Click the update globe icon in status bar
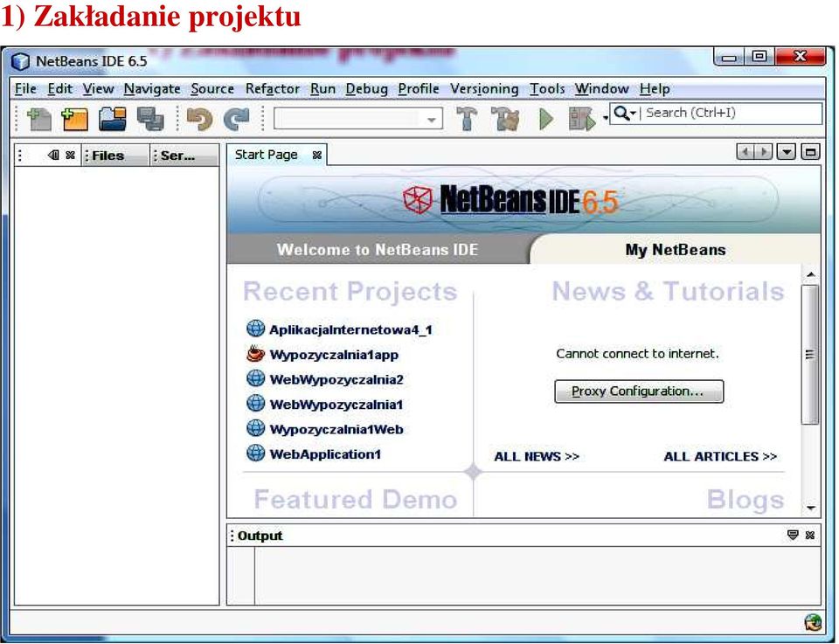Viewport: 839px width, 644px height. coord(814,622)
